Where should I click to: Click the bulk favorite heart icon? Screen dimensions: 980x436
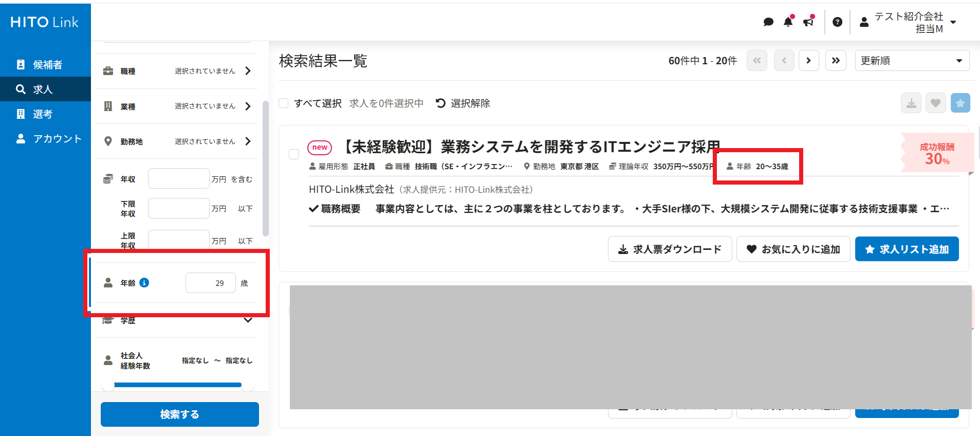pyautogui.click(x=935, y=103)
